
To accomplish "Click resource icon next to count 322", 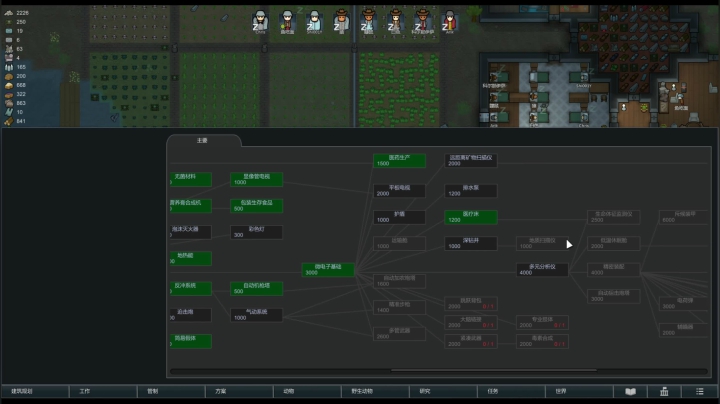I will coord(9,94).
